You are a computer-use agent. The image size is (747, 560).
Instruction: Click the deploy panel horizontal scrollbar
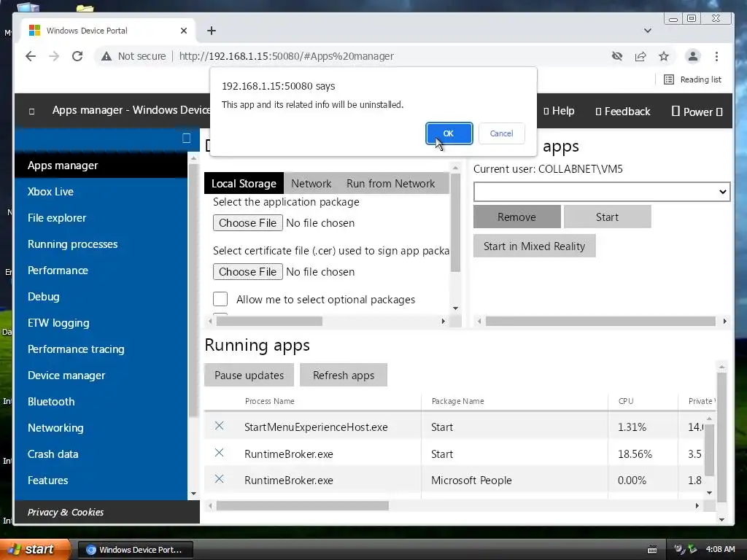coord(269,322)
